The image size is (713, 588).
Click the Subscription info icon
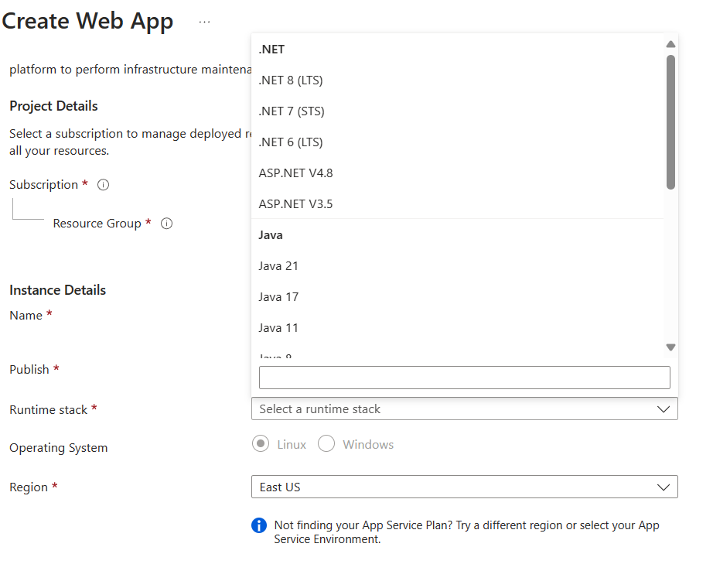tap(104, 185)
